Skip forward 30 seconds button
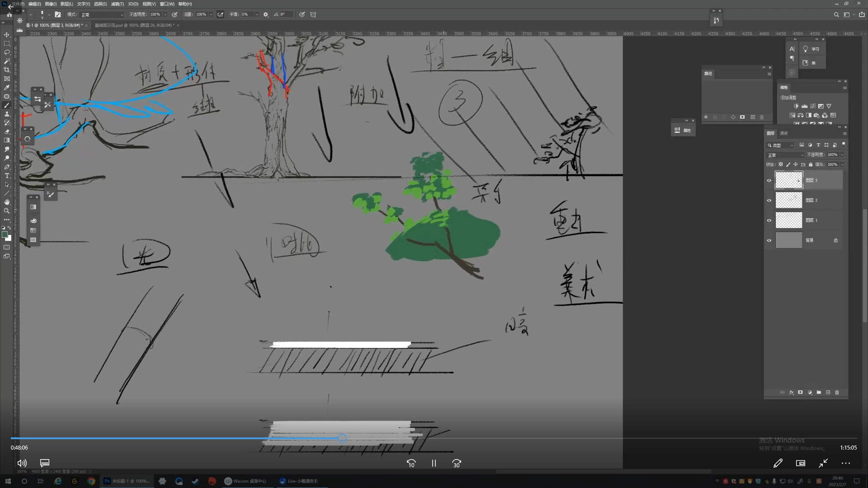Screen dimensions: 868x488 coord(457,463)
